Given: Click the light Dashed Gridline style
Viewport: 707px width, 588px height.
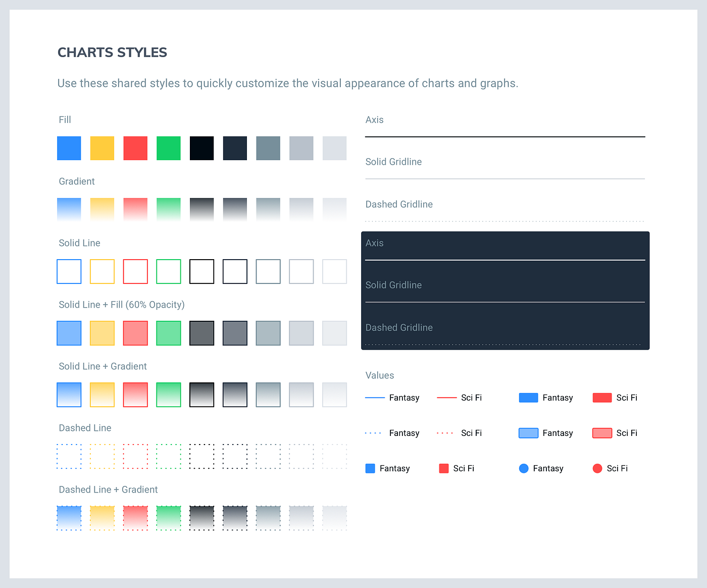Looking at the screenshot, I should (x=505, y=221).
